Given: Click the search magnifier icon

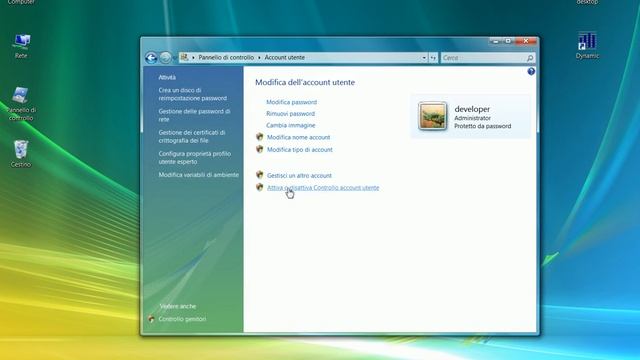Looking at the screenshot, I should (x=530, y=58).
